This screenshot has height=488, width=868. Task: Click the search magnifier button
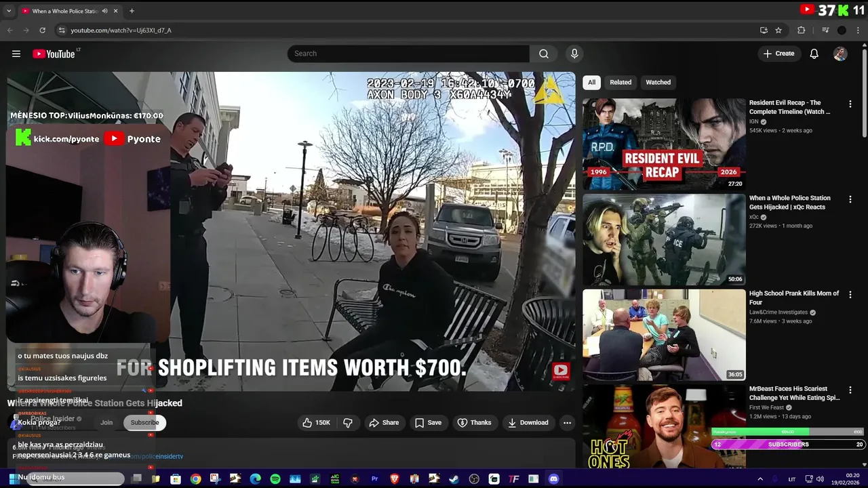[544, 54]
